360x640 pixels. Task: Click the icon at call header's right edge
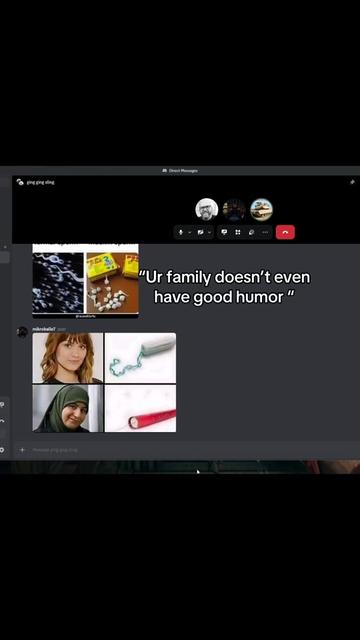point(353,182)
